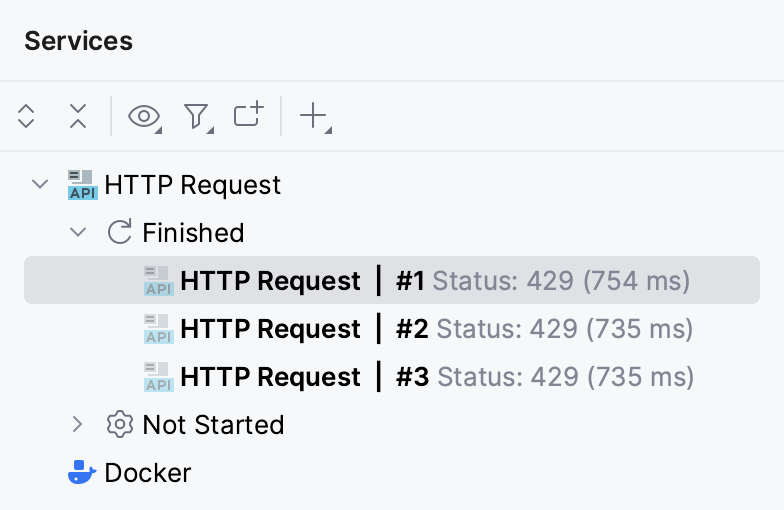
Task: Click the HTTP Request root API icon
Action: pyautogui.click(x=82, y=185)
